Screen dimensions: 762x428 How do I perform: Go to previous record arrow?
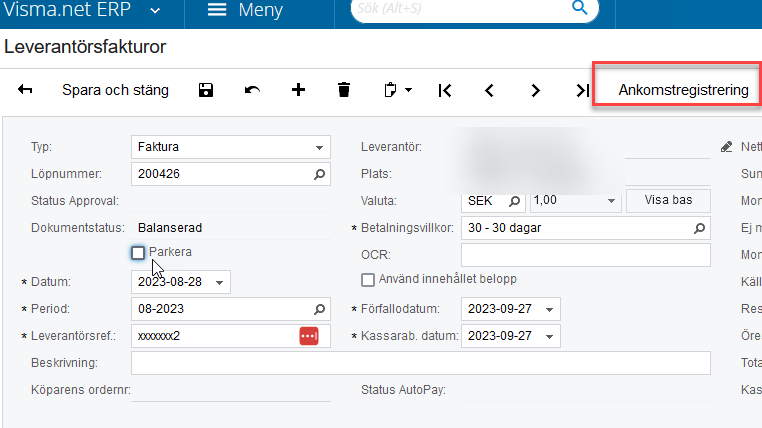coord(489,90)
